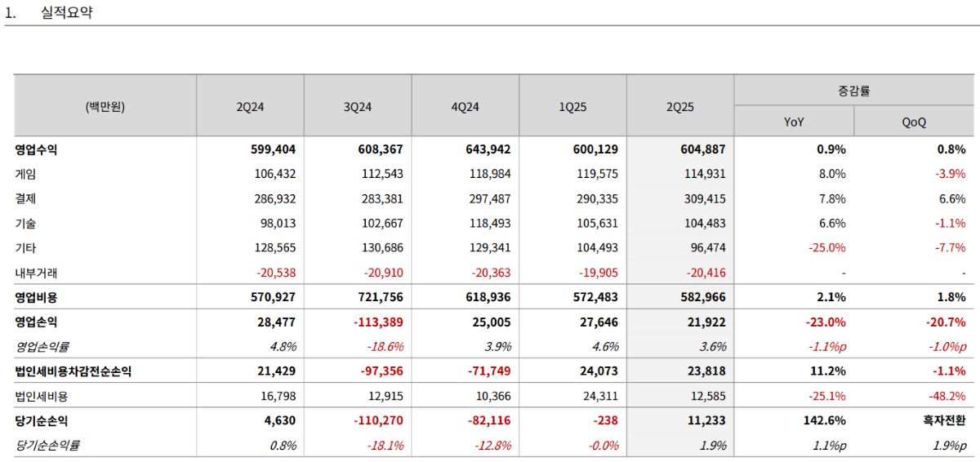Click the -238 value in 당기순손익 row
Image resolution: width=980 pixels, height=462 pixels.
(605, 420)
